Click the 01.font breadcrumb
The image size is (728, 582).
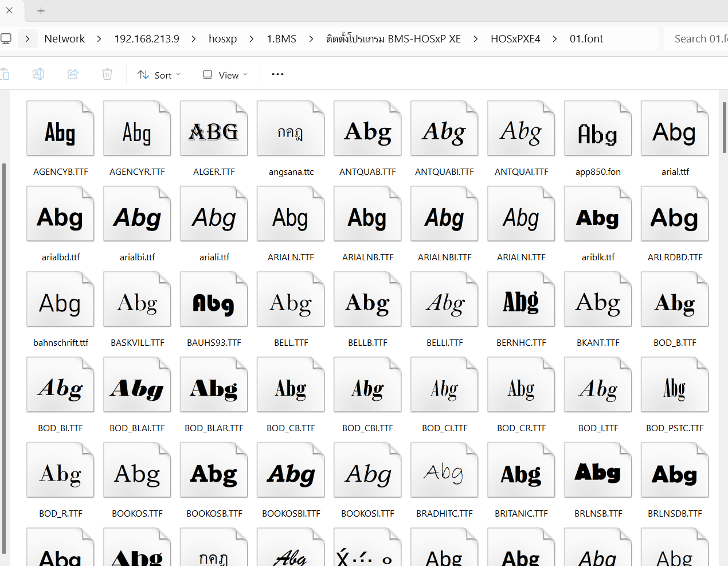point(586,38)
